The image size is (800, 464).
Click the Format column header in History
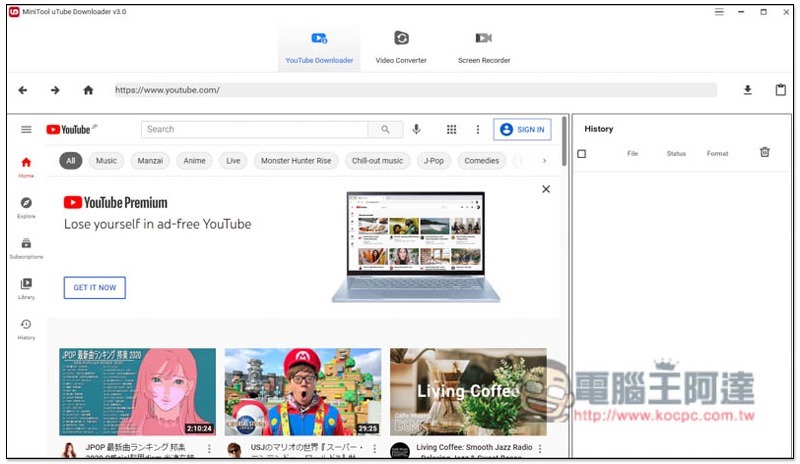click(717, 154)
